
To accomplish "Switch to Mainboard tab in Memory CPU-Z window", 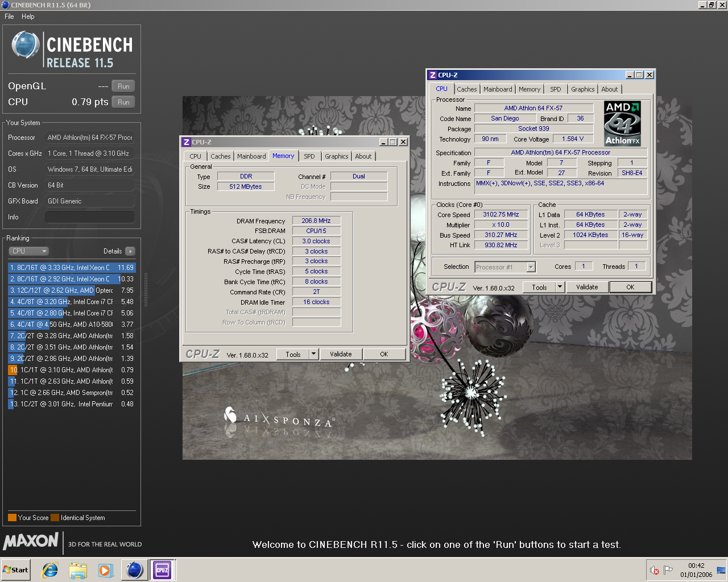I will click(251, 156).
